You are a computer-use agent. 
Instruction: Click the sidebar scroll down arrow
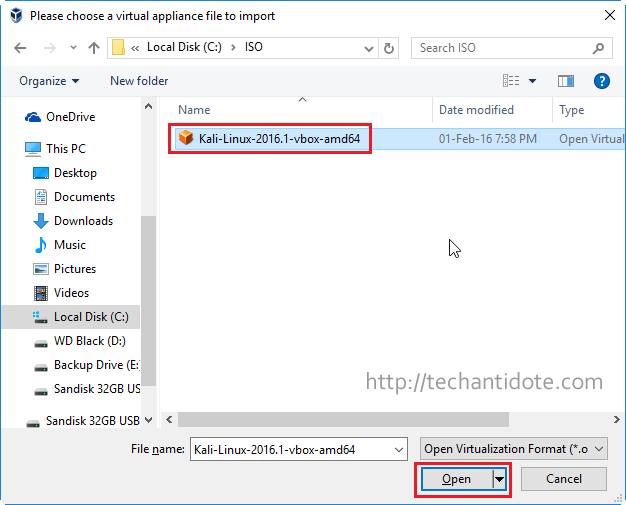click(x=149, y=420)
